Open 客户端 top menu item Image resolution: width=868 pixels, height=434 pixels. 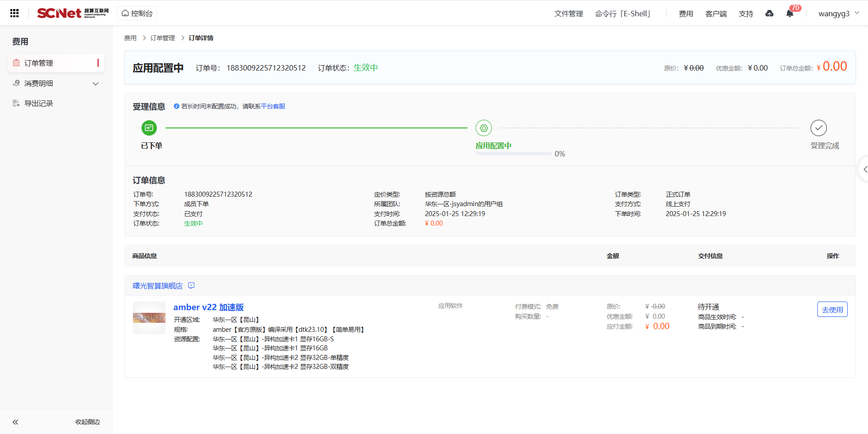click(x=716, y=14)
